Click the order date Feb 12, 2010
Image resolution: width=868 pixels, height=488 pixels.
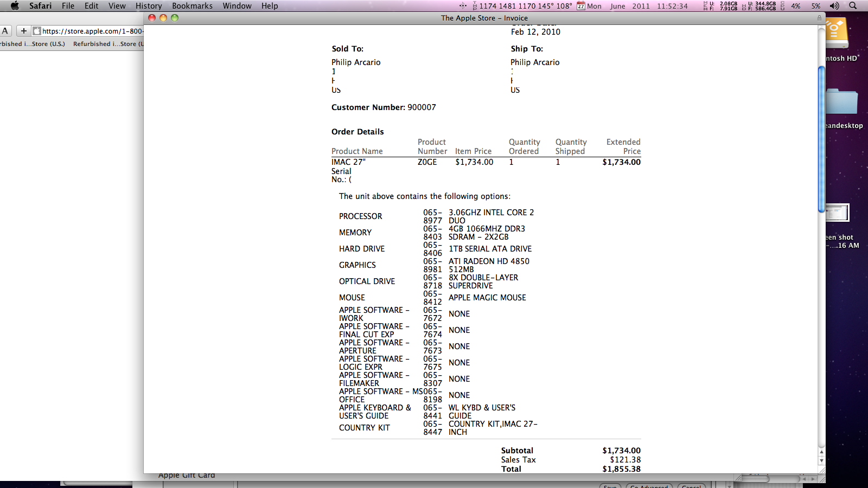[x=535, y=32]
